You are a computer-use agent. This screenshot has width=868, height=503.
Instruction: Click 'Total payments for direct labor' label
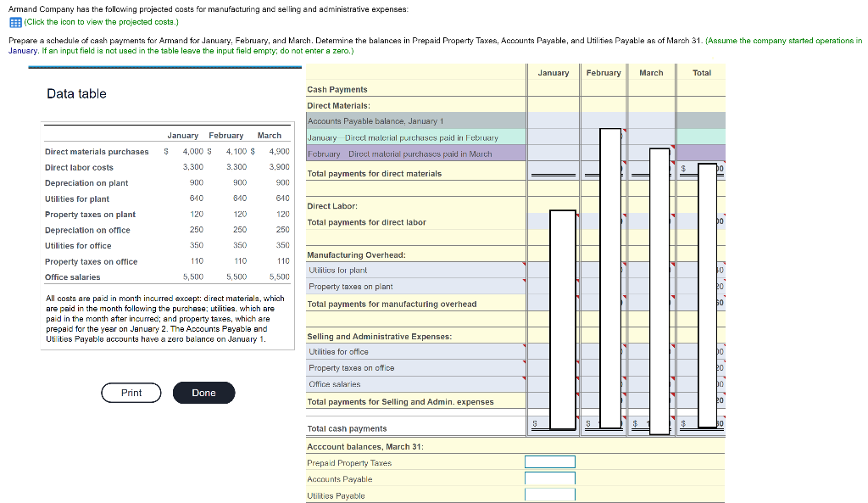click(366, 222)
